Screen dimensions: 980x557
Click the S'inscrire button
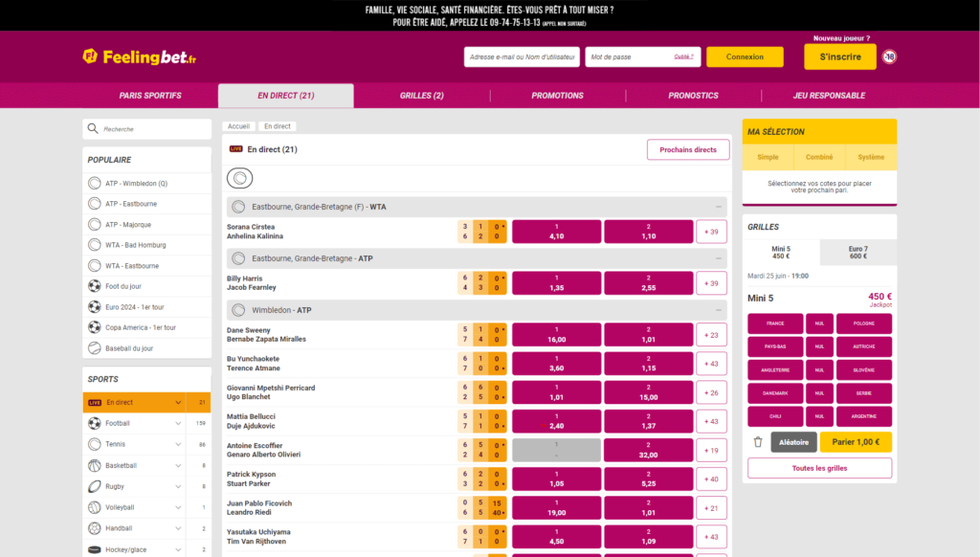[x=840, y=56]
